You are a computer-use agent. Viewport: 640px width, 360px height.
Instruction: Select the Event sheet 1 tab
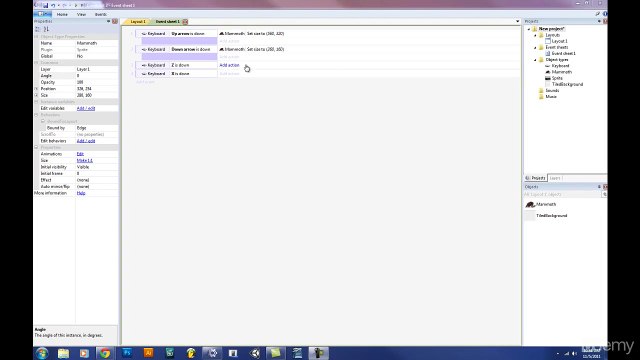167,22
